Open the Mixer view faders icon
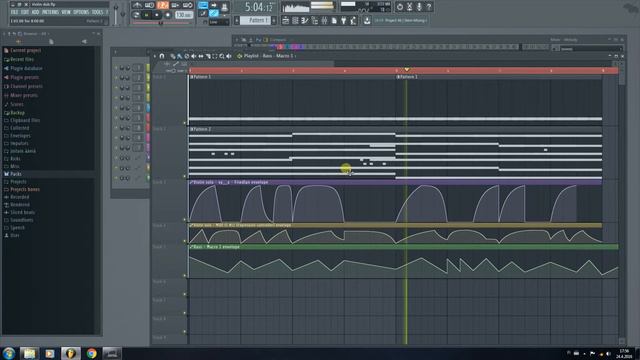 coord(324,20)
